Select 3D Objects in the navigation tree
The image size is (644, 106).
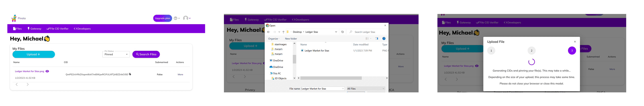tap(279, 78)
